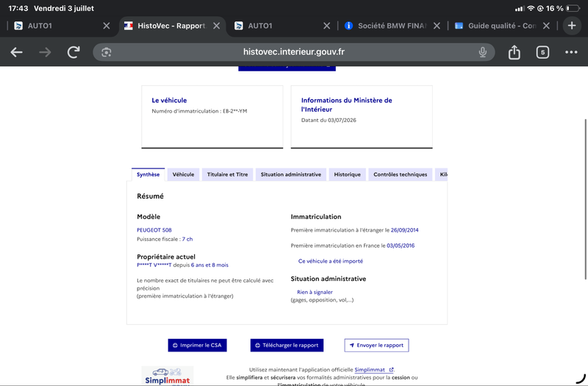Add a new browser tab

tap(572, 26)
